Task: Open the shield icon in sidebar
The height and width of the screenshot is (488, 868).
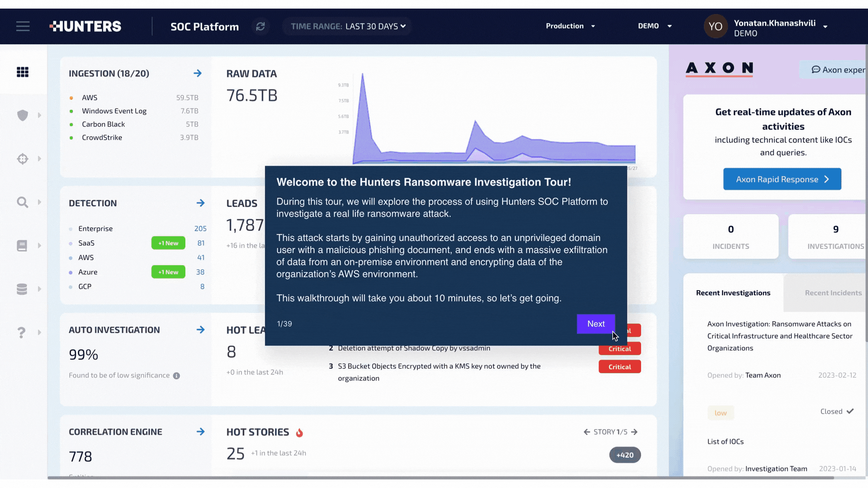Action: coord(23,115)
